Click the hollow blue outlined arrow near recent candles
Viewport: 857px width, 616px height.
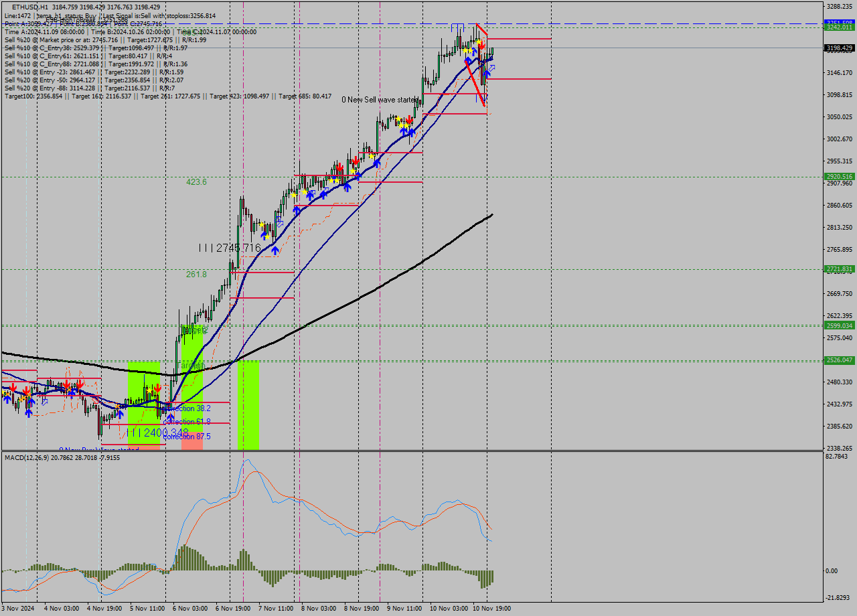pos(491,68)
